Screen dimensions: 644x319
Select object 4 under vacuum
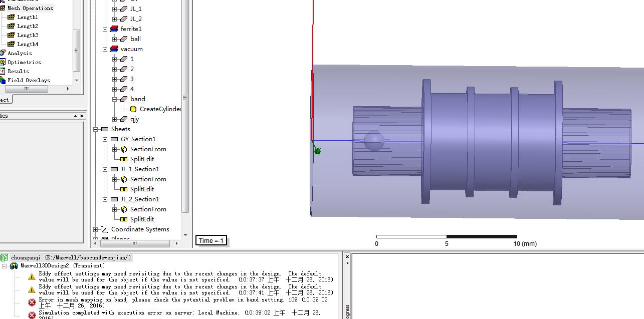[132, 89]
